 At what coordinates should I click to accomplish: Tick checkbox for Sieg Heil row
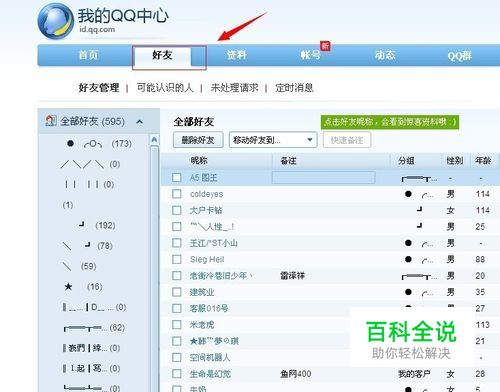[x=177, y=259]
